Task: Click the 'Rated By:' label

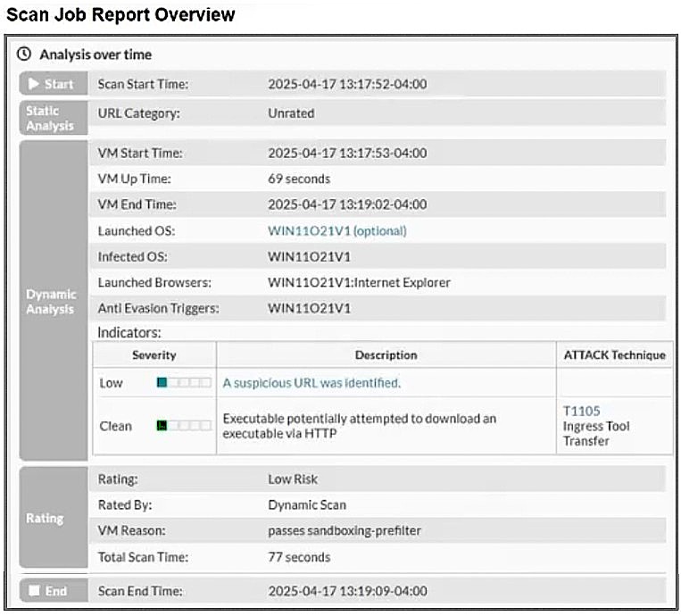Action: 125,504
